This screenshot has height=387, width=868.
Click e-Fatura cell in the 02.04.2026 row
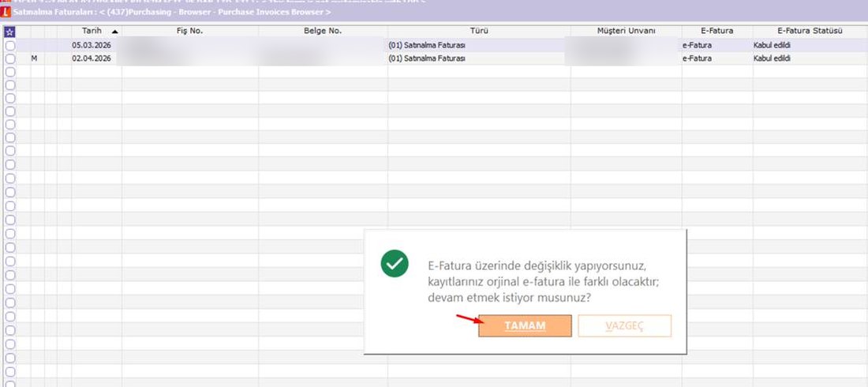click(697, 58)
